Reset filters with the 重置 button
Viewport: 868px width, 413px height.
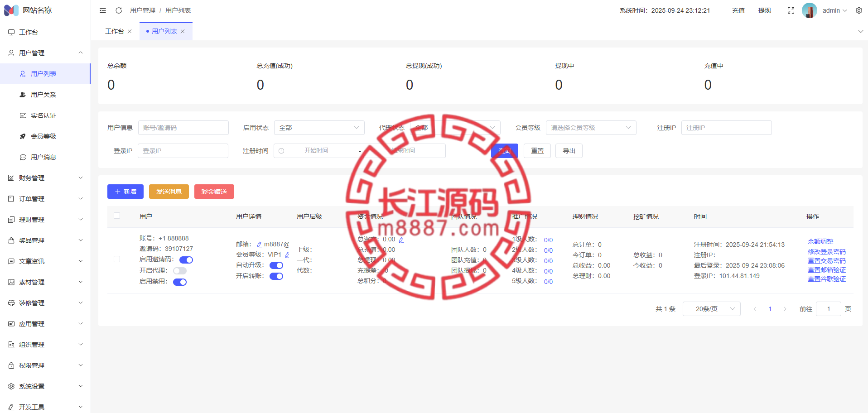(x=537, y=151)
